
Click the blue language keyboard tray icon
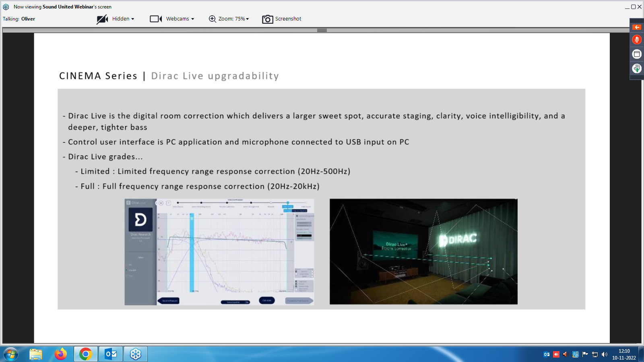click(576, 354)
